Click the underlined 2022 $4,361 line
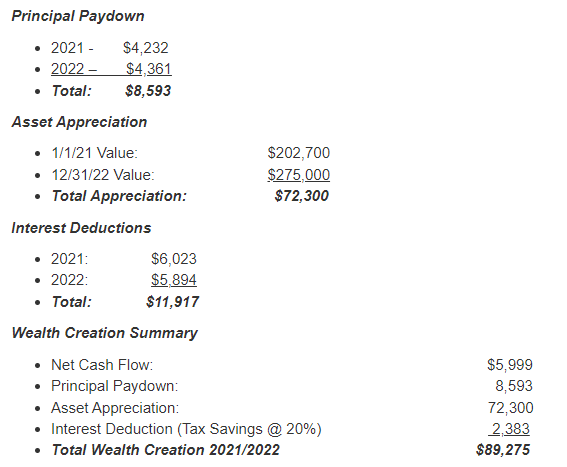567x467 pixels. click(111, 69)
